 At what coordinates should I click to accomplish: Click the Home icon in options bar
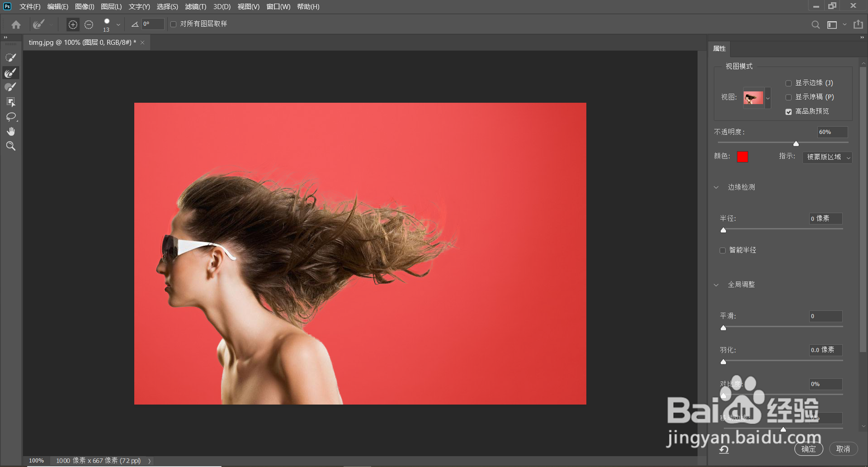(x=16, y=24)
